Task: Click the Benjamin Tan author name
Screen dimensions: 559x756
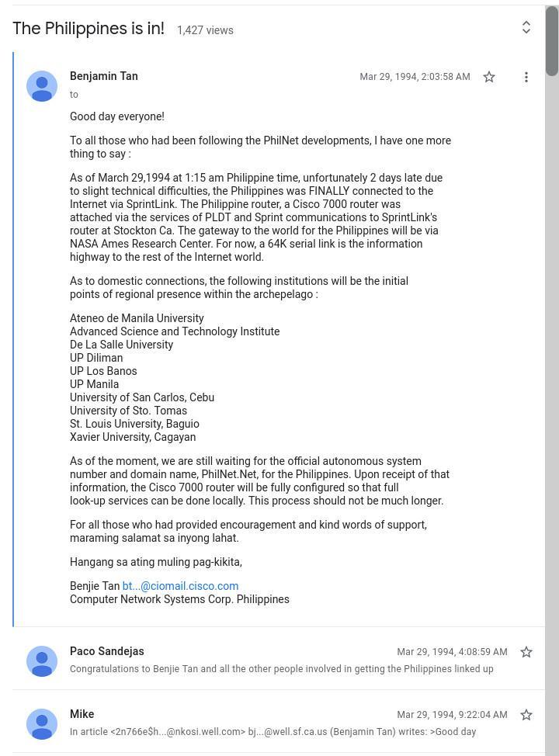Action: 104,76
